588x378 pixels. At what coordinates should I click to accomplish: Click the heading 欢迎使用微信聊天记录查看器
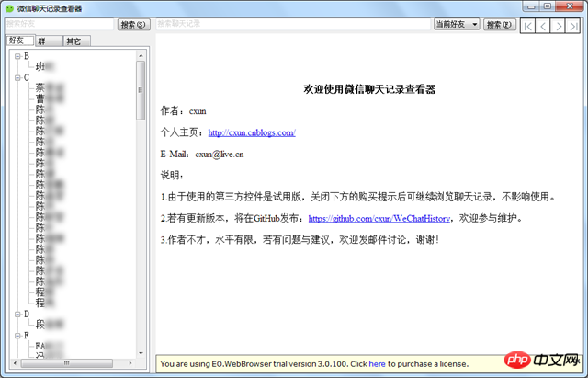369,89
